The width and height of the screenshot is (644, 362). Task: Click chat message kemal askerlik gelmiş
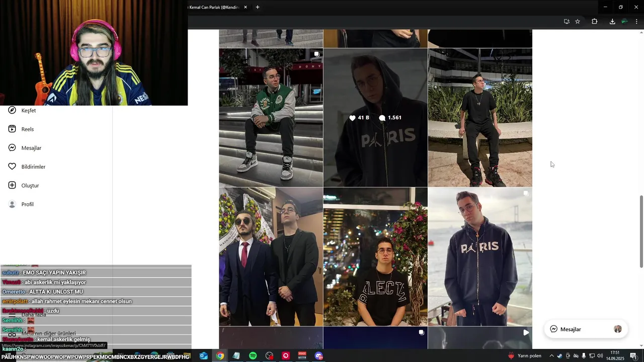[x=96, y=339]
